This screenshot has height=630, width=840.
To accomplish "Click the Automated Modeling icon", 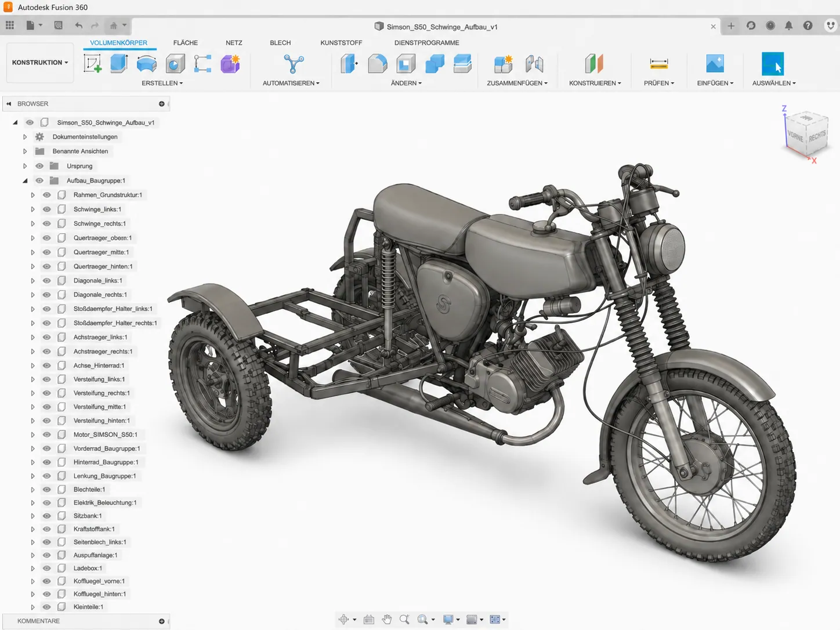I will click(293, 63).
